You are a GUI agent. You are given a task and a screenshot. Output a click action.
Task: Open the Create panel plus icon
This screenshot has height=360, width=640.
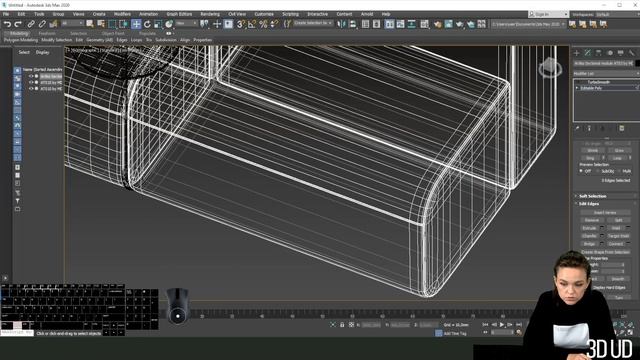pyautogui.click(x=577, y=53)
